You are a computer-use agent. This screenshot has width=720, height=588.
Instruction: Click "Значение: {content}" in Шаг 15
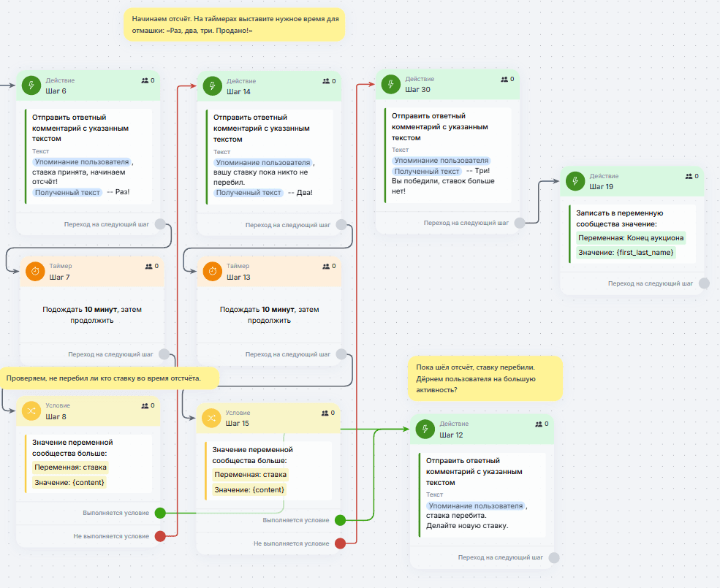[249, 490]
